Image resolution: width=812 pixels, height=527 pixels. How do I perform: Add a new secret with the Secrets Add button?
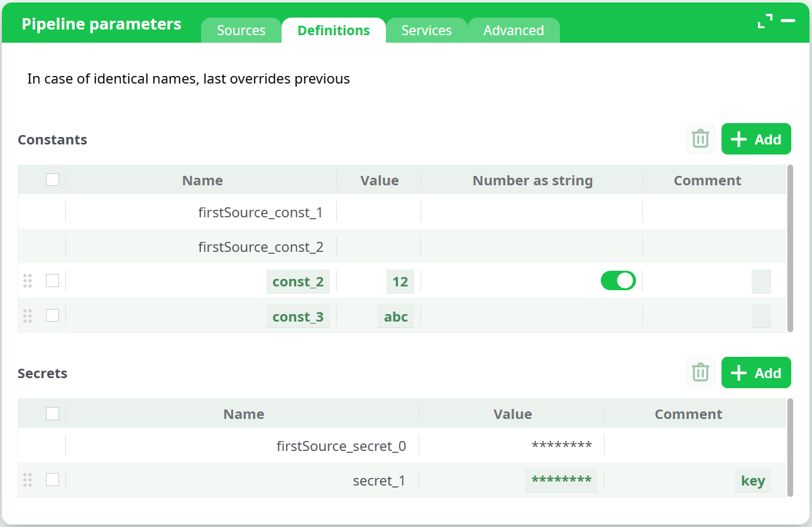point(756,372)
